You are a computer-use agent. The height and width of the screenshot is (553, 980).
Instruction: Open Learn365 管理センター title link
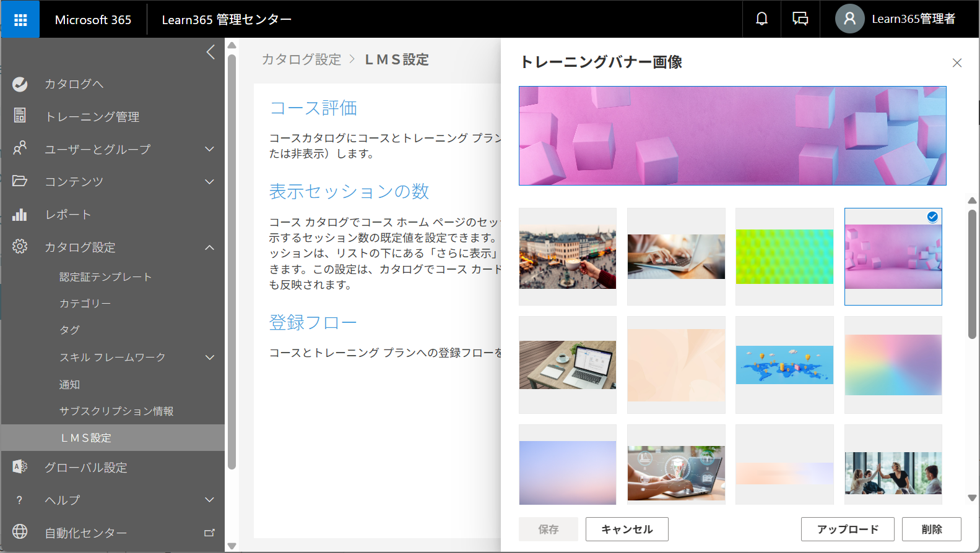pyautogui.click(x=227, y=20)
